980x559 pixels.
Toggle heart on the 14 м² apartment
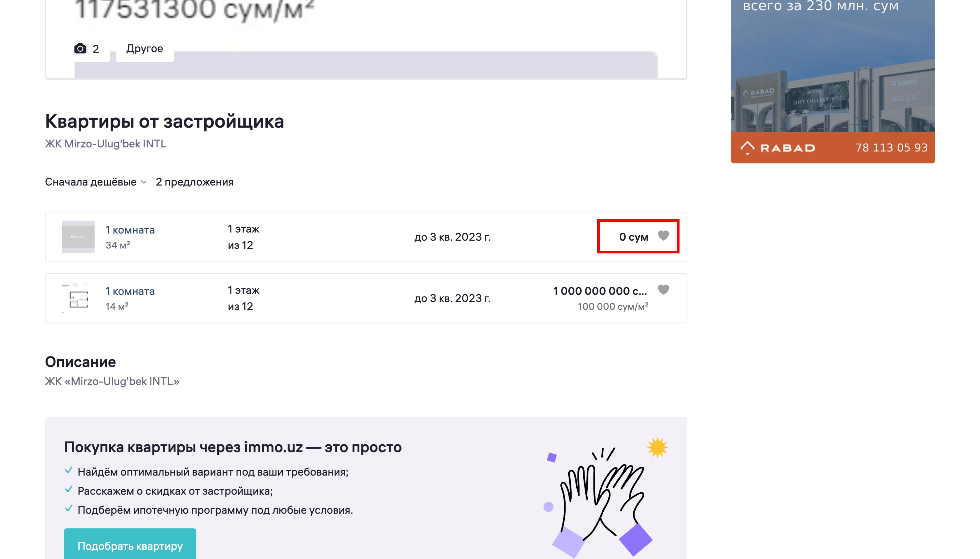pos(663,290)
